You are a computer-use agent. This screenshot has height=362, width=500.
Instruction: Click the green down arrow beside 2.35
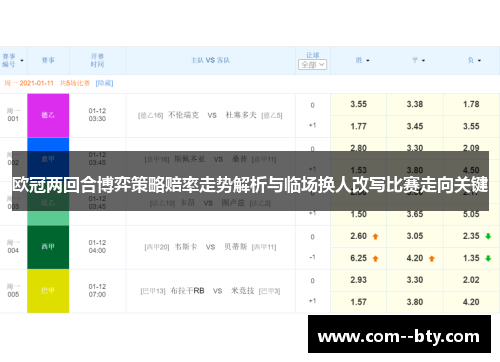point(488,236)
